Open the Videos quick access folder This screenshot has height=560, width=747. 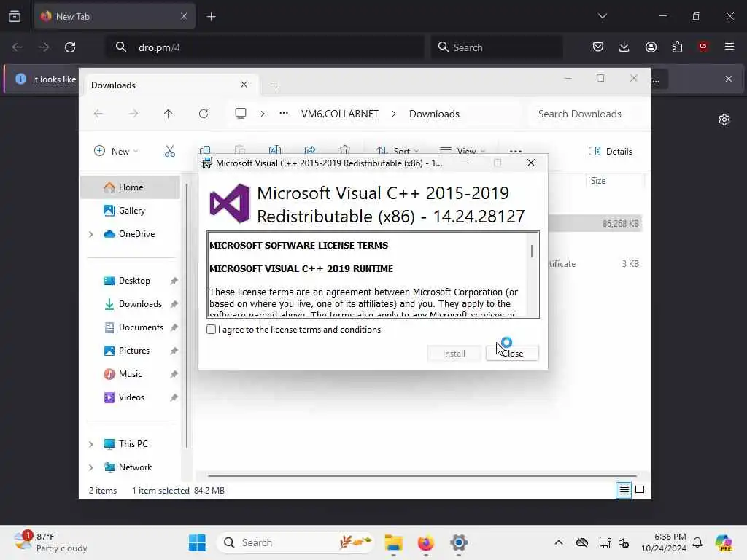click(x=131, y=397)
